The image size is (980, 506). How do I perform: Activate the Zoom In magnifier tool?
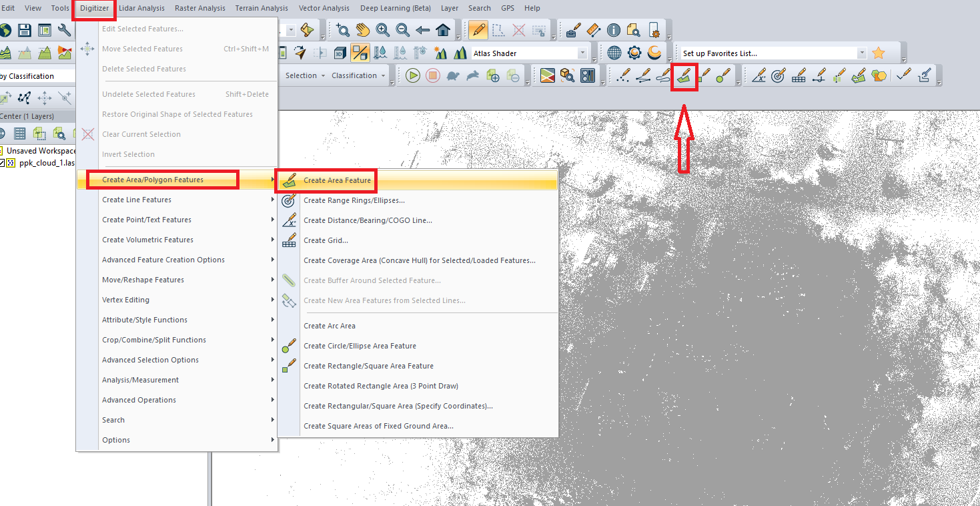click(x=382, y=29)
